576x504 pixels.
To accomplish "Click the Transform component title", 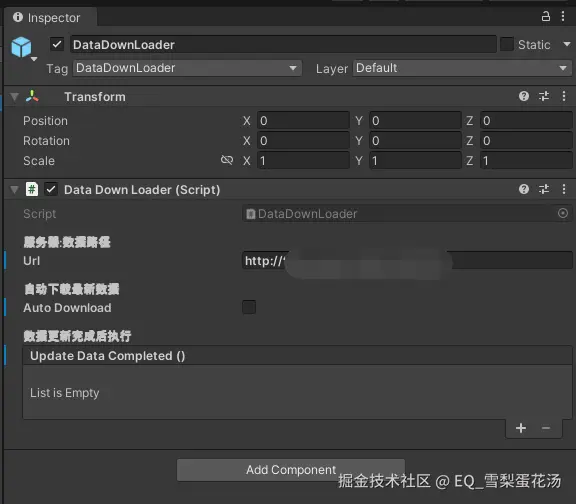I will (x=95, y=97).
